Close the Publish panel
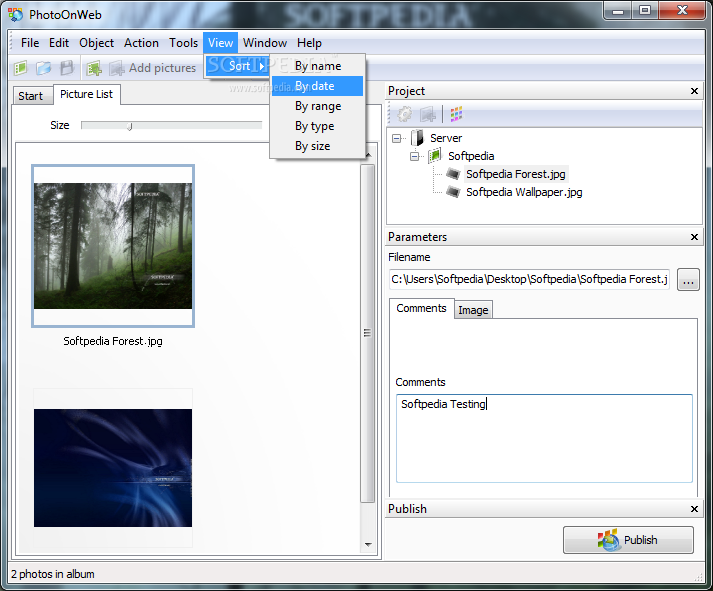 (x=694, y=509)
